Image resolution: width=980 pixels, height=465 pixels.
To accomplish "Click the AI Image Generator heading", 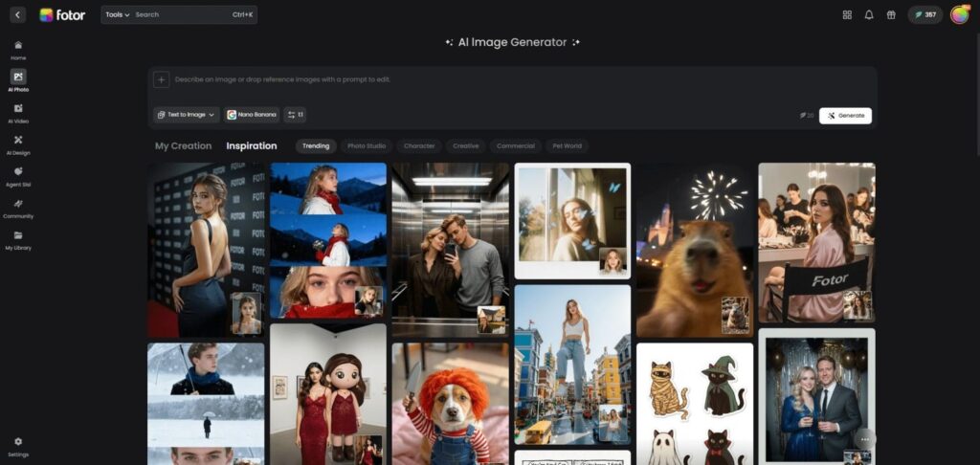I will (x=512, y=42).
